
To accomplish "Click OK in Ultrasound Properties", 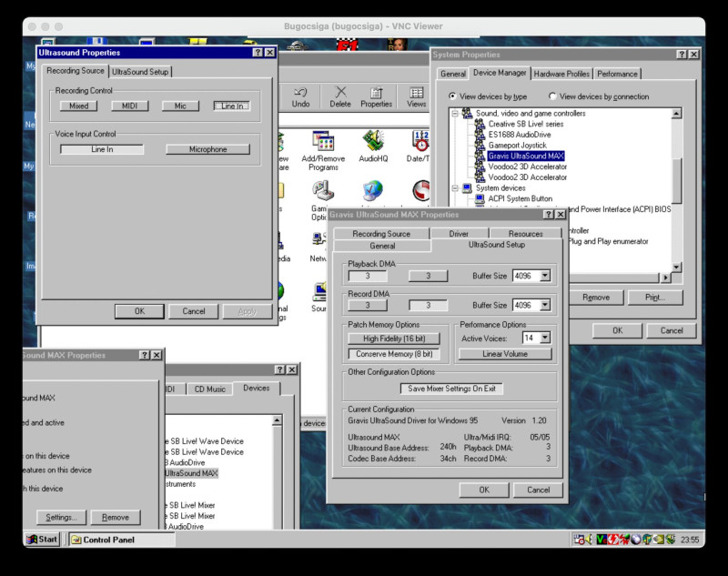I will tap(139, 311).
